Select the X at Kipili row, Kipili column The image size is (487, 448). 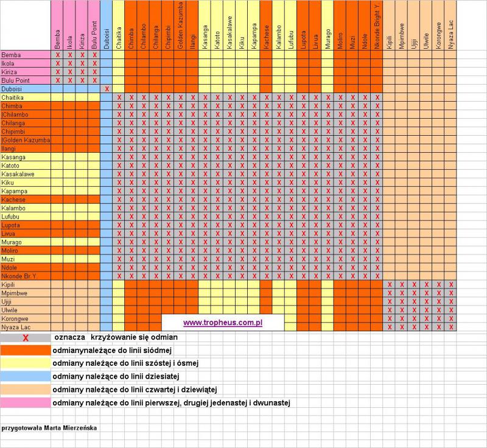pyautogui.click(x=390, y=284)
